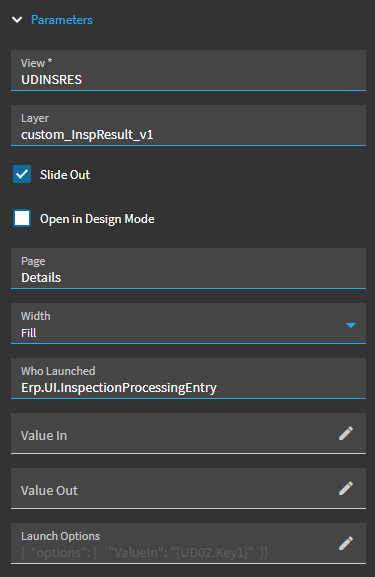Open the Width dropdown arrow
This screenshot has height=577, width=375.
[x=351, y=325]
